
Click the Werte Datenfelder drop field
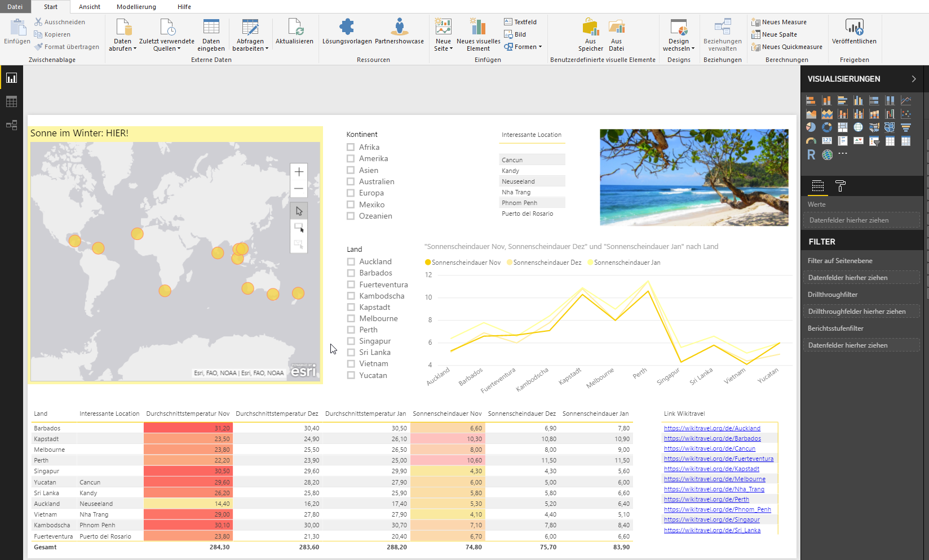(x=861, y=220)
